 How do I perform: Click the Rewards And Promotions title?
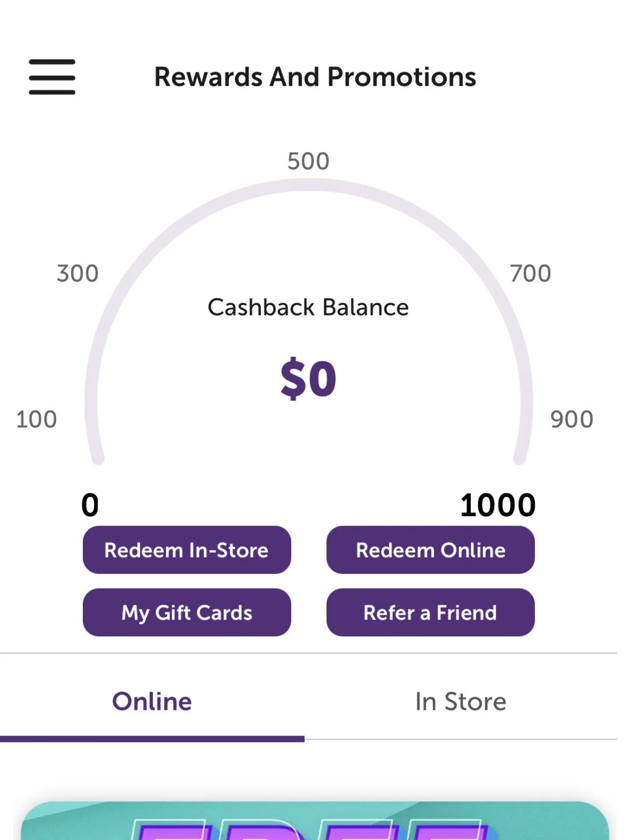tap(315, 77)
